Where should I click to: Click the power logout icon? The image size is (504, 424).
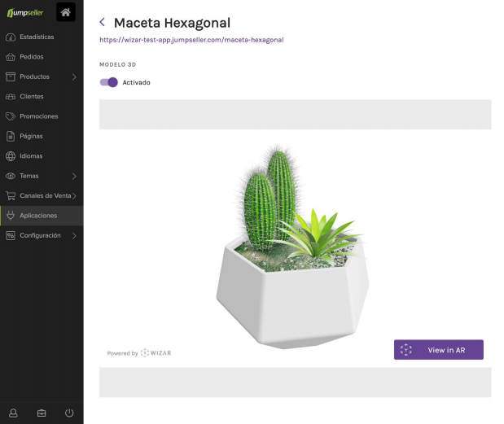coord(69,413)
